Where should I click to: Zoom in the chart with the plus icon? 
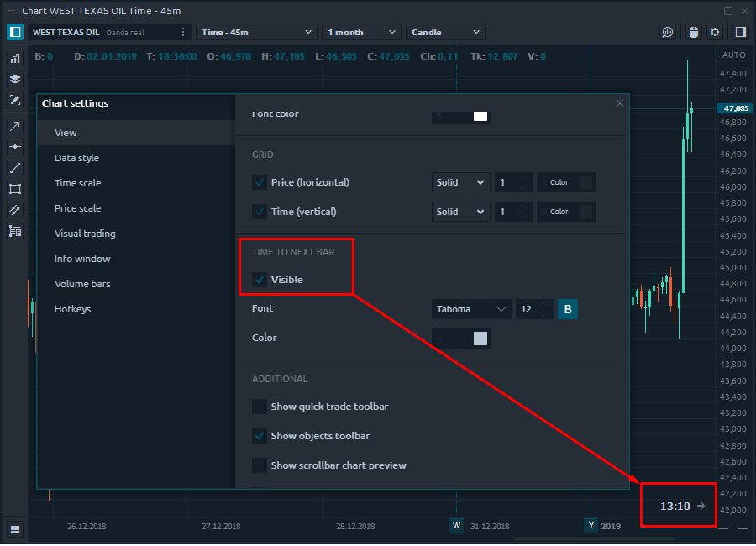[x=743, y=529]
